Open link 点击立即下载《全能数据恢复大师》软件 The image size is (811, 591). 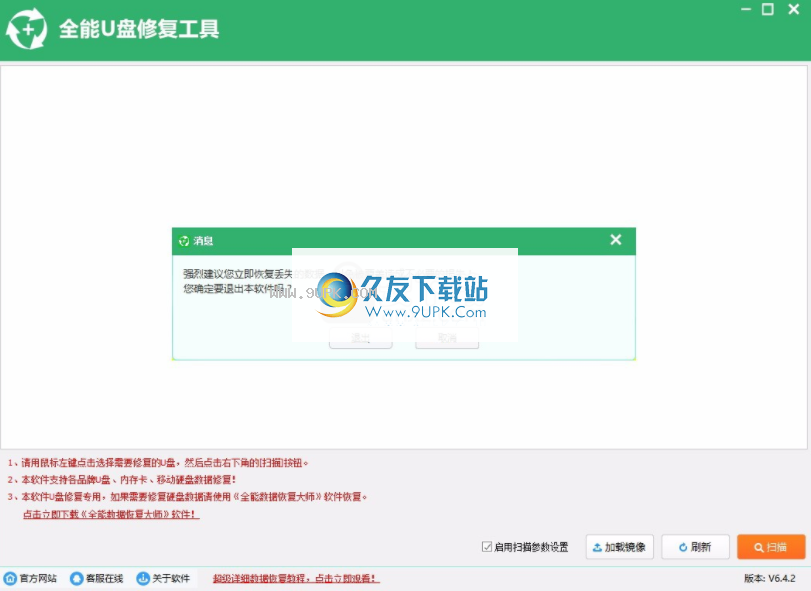pos(111,514)
